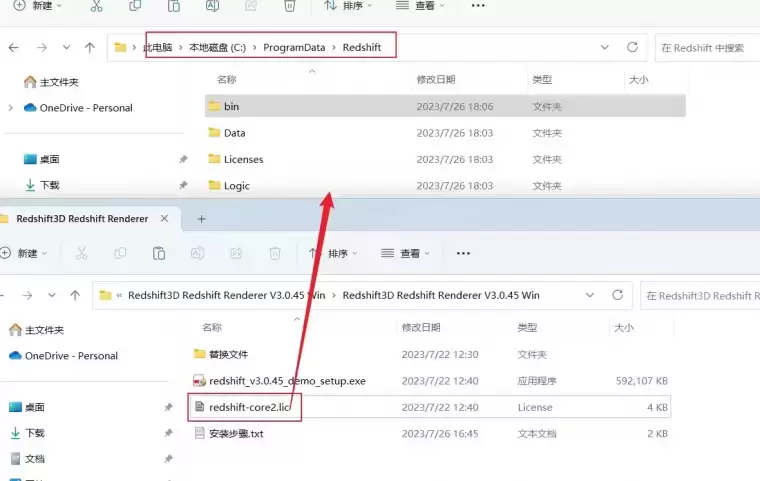
Task: Click the Delete trash icon in upper window toolbar
Action: tap(289, 6)
